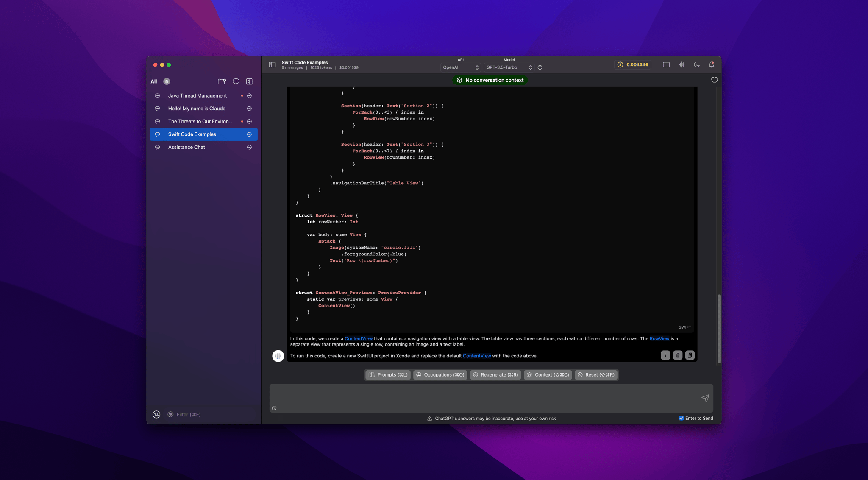Start a new chat conversation
Screen dimensions: 868x480
pyautogui.click(x=236, y=81)
